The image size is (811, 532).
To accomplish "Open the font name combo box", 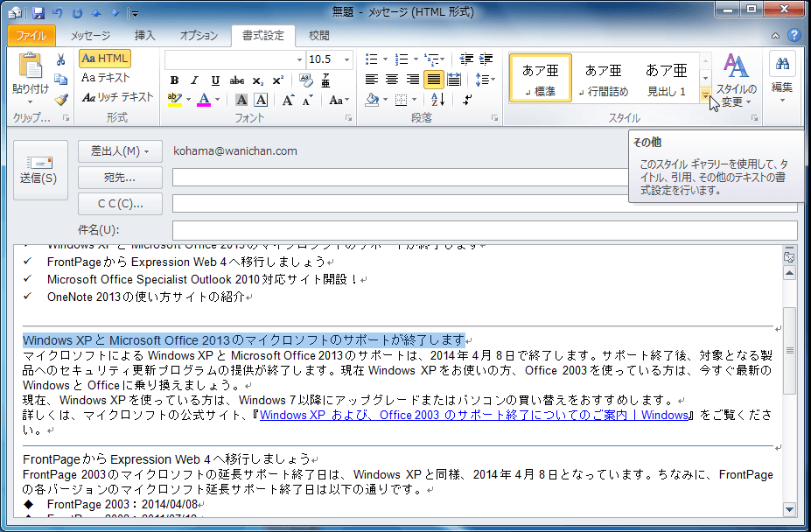I will [x=234, y=59].
